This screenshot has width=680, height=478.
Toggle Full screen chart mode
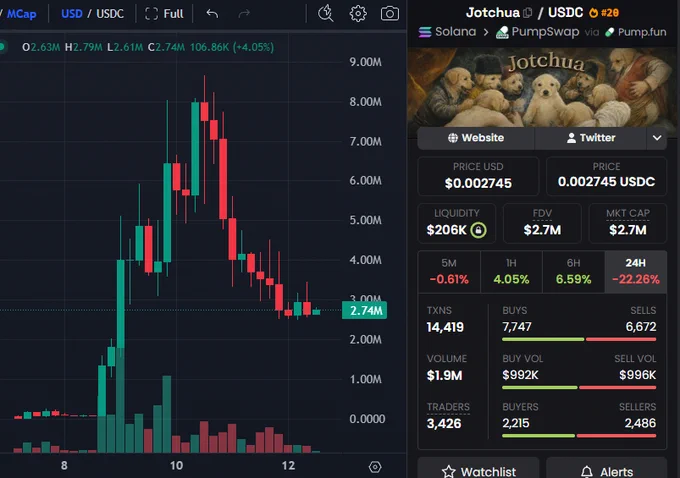click(x=164, y=14)
